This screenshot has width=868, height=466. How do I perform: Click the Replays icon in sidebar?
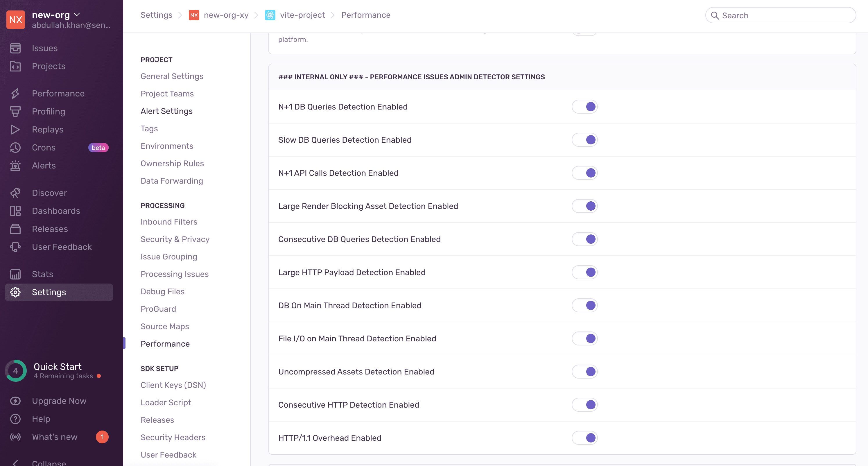(15, 130)
